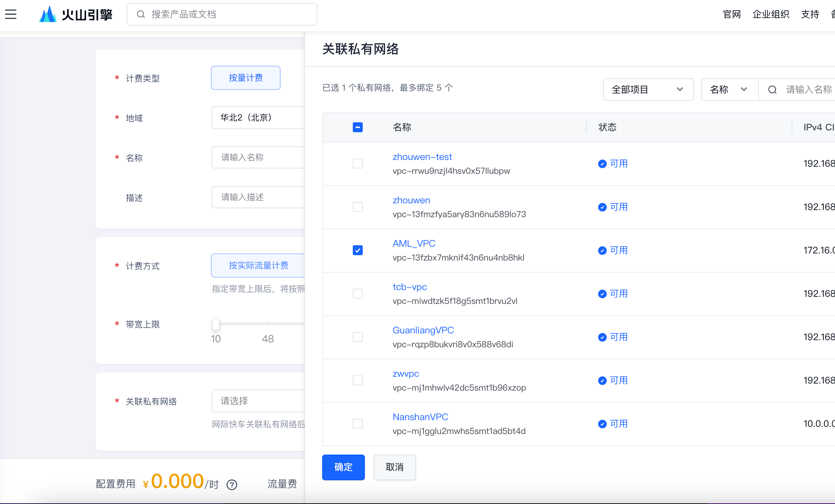Click the Volcano Engine logo
Image resolution: width=835 pixels, height=504 pixels.
point(76,14)
